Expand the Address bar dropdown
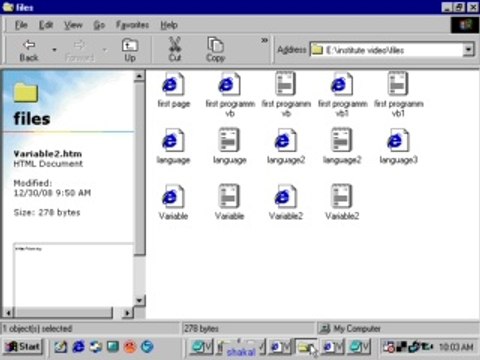Screen dimensions: 480x360 click(x=468, y=50)
